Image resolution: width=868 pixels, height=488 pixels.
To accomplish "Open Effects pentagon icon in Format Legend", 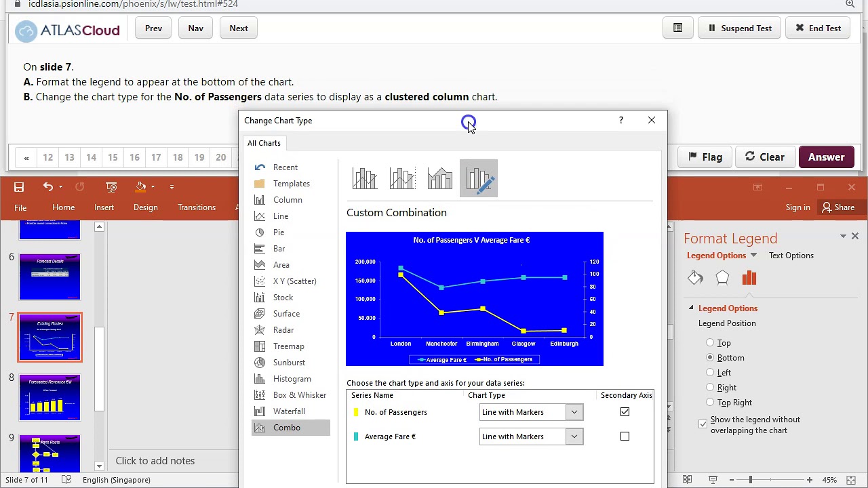I will [722, 278].
